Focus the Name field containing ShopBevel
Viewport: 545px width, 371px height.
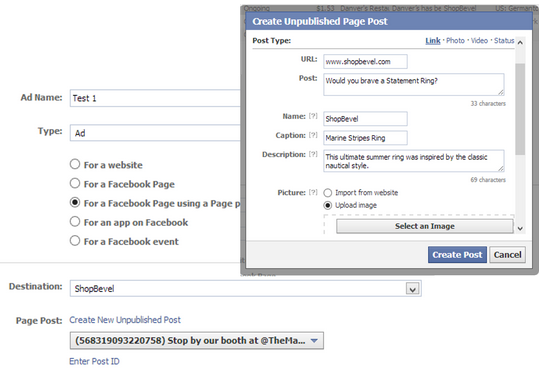(365, 119)
